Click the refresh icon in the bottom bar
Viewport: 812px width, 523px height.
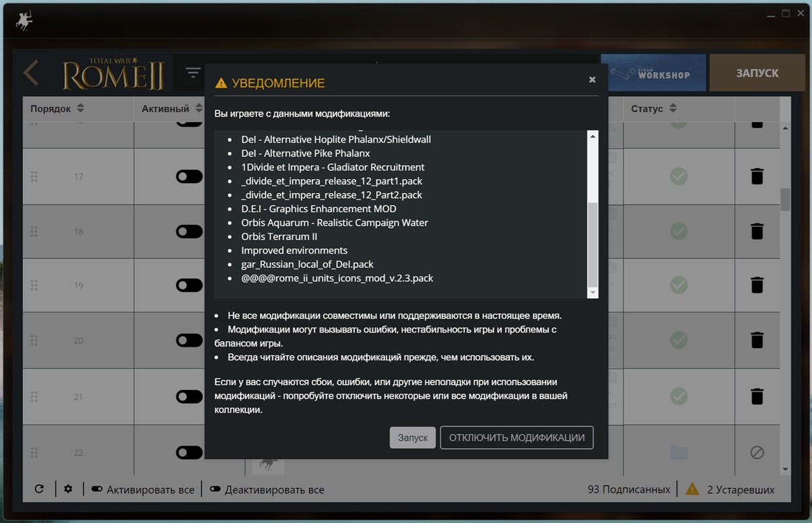pyautogui.click(x=39, y=489)
